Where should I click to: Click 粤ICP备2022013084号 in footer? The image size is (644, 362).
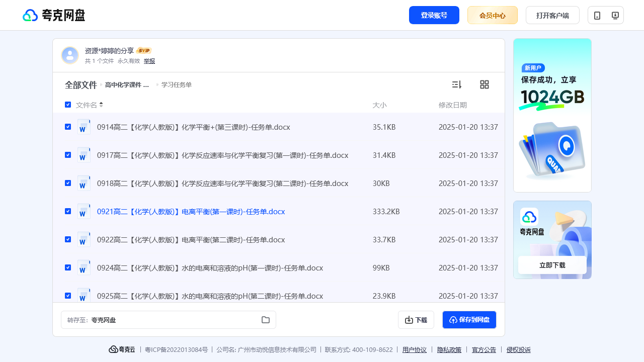176,350
